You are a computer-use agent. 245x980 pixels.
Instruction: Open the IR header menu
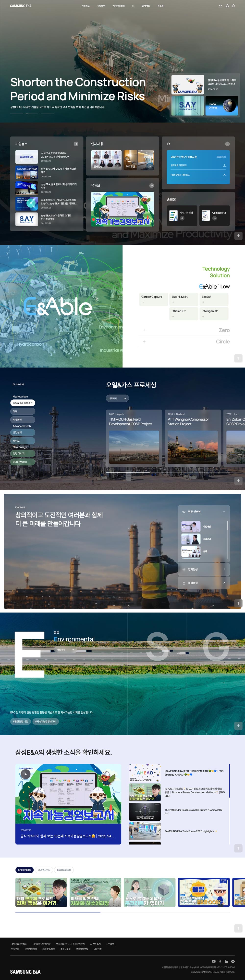click(x=133, y=6)
